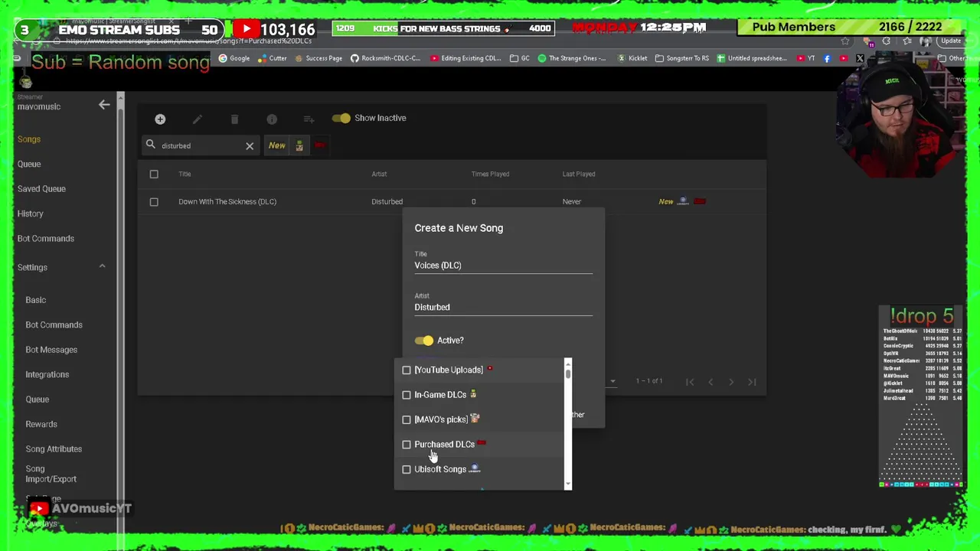Open the Basic settings page
This screenshot has width=980, height=551.
point(35,300)
